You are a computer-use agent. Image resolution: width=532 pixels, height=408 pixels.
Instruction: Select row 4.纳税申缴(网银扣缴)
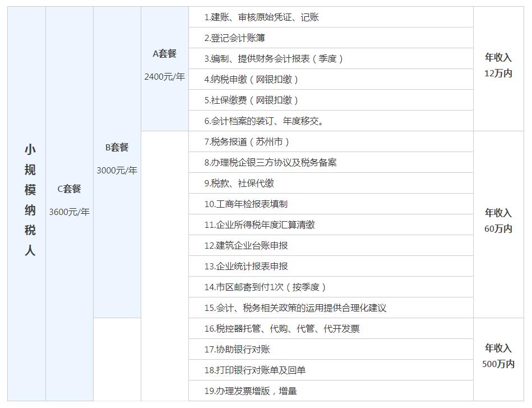[331, 79]
